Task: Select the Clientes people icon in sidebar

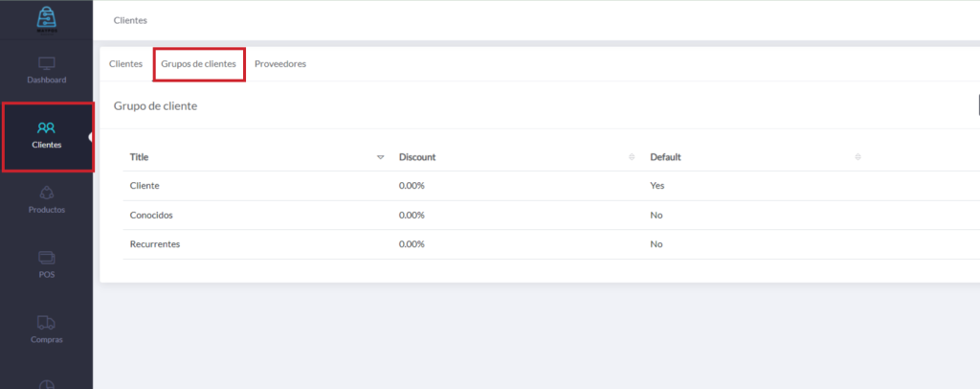Action: 46,127
